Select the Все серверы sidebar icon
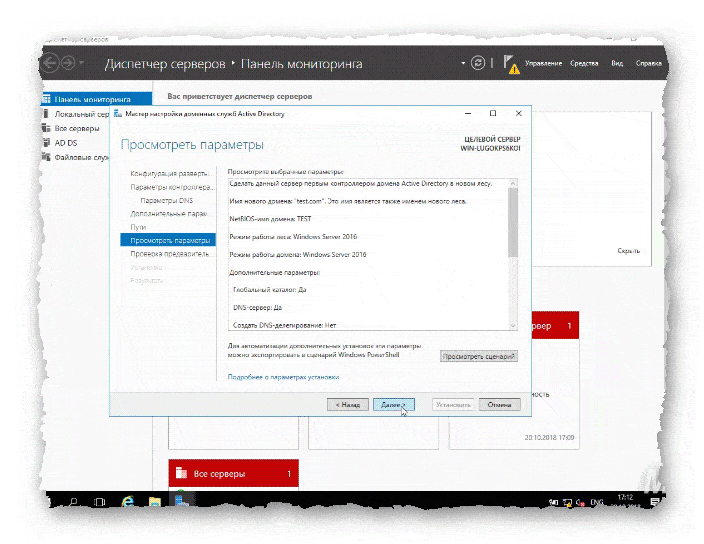 [47, 128]
